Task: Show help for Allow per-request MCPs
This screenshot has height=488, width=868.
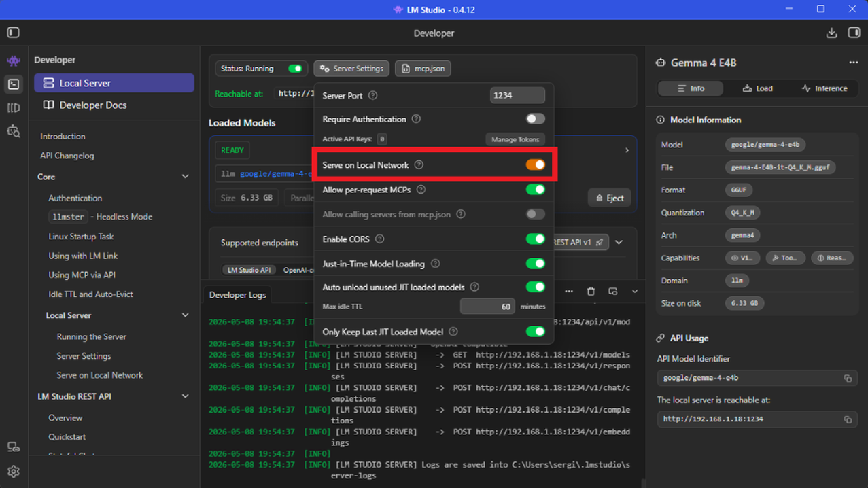Action: click(x=421, y=190)
